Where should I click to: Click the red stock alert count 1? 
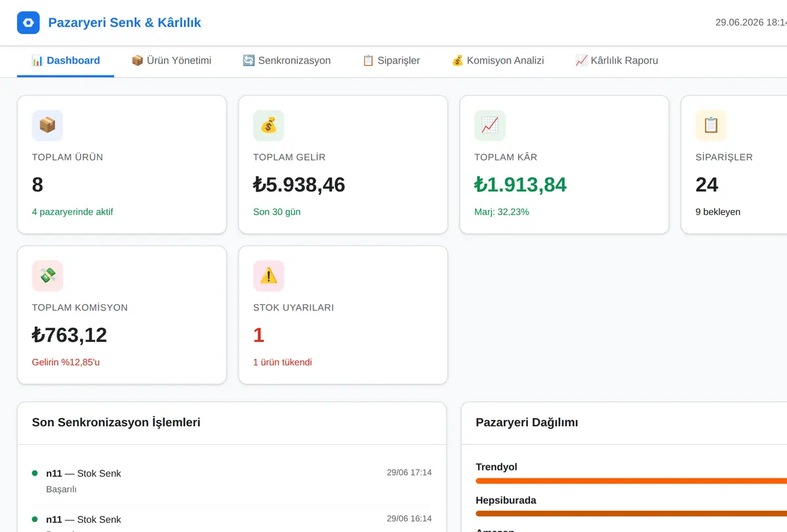click(x=258, y=335)
